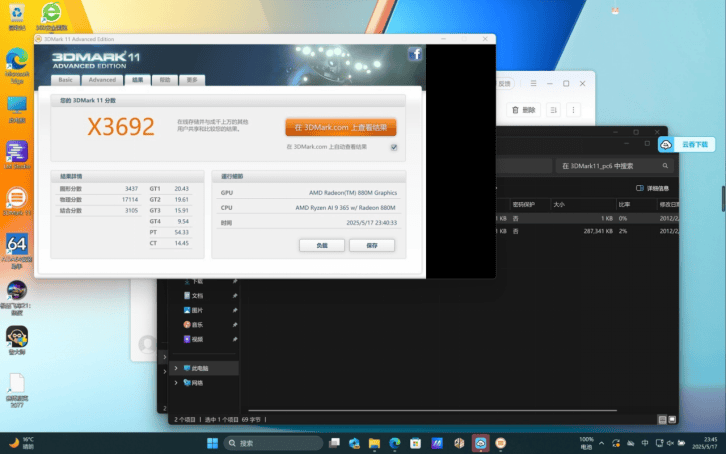Open the three-dot more menu in white window
The width and height of the screenshot is (727, 454).
point(574,110)
